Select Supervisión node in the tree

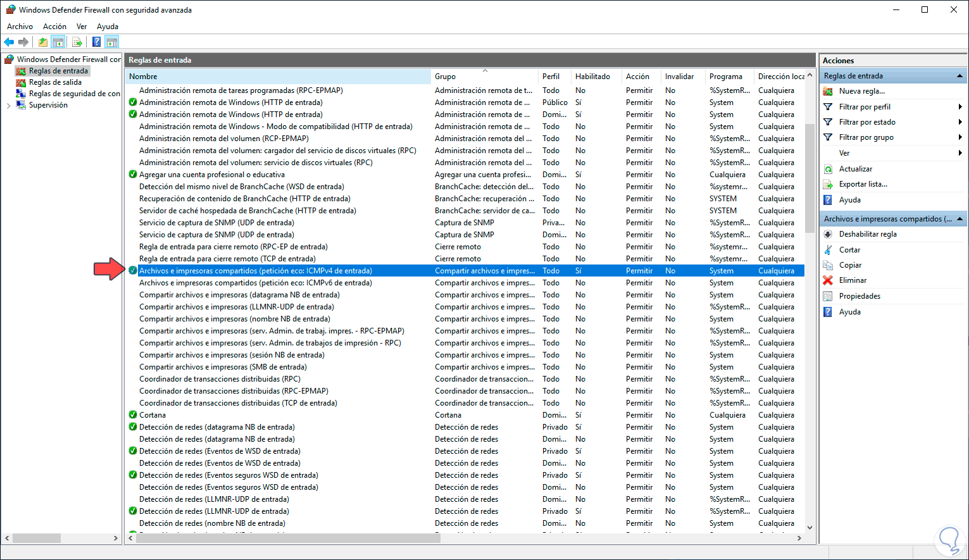[x=48, y=105]
